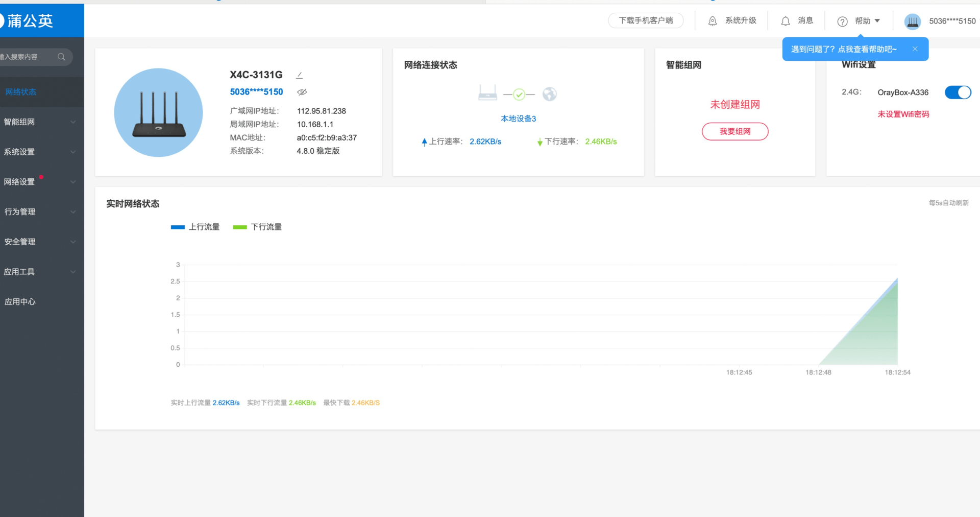Expand the 智能组网 sidebar menu
Viewport: 980px width, 517px height.
(x=41, y=122)
